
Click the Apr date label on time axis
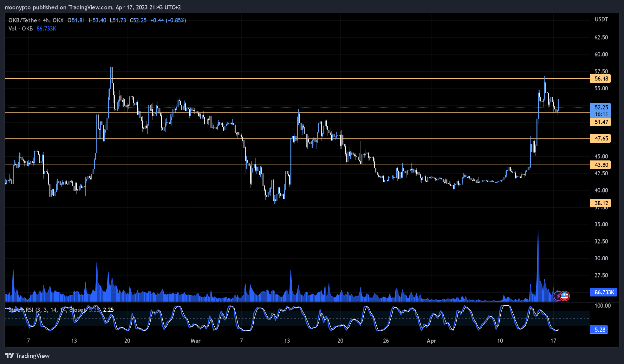pos(432,341)
